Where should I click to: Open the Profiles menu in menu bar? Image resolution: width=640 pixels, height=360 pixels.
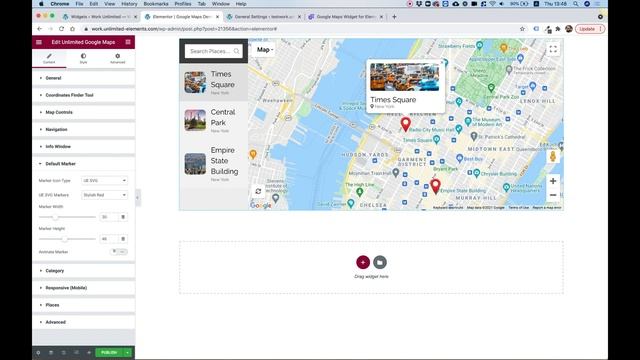coord(183,4)
